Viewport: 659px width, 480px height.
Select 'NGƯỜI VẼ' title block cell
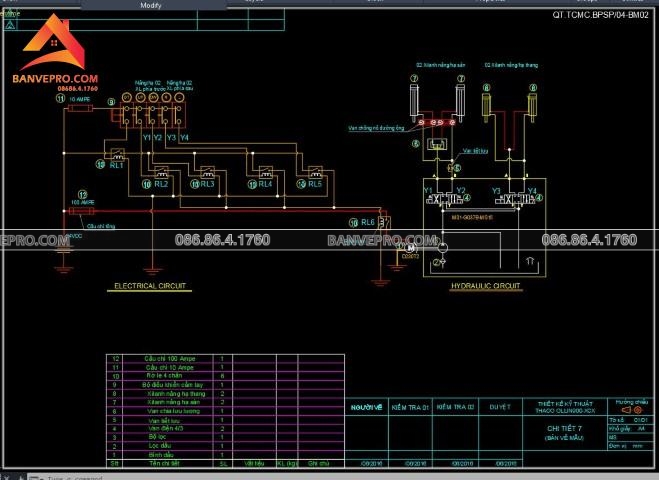[366, 407]
